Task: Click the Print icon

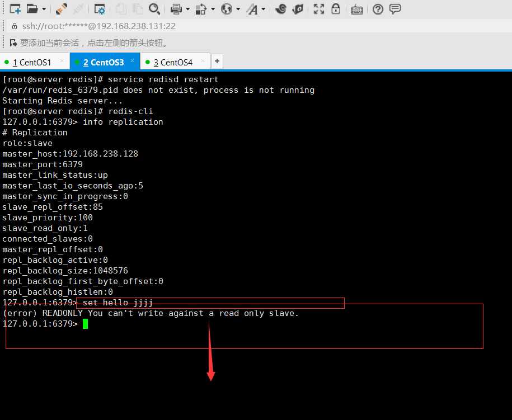Action: tap(176, 9)
